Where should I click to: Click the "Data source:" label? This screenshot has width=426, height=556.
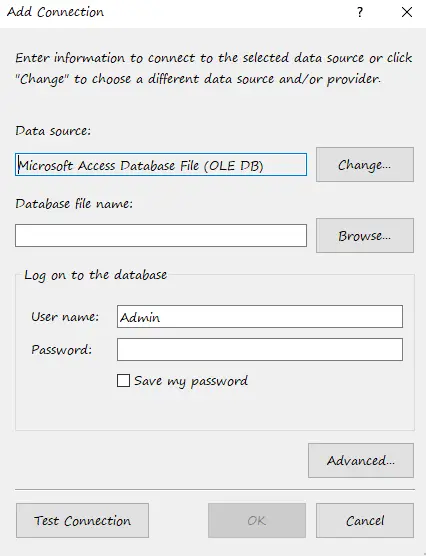point(53,131)
